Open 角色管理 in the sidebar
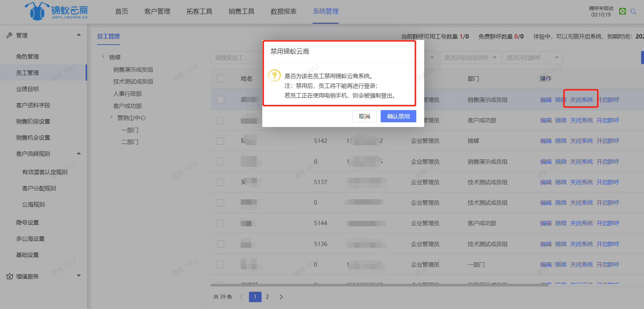Image resolution: width=644 pixels, height=309 pixels. point(27,56)
